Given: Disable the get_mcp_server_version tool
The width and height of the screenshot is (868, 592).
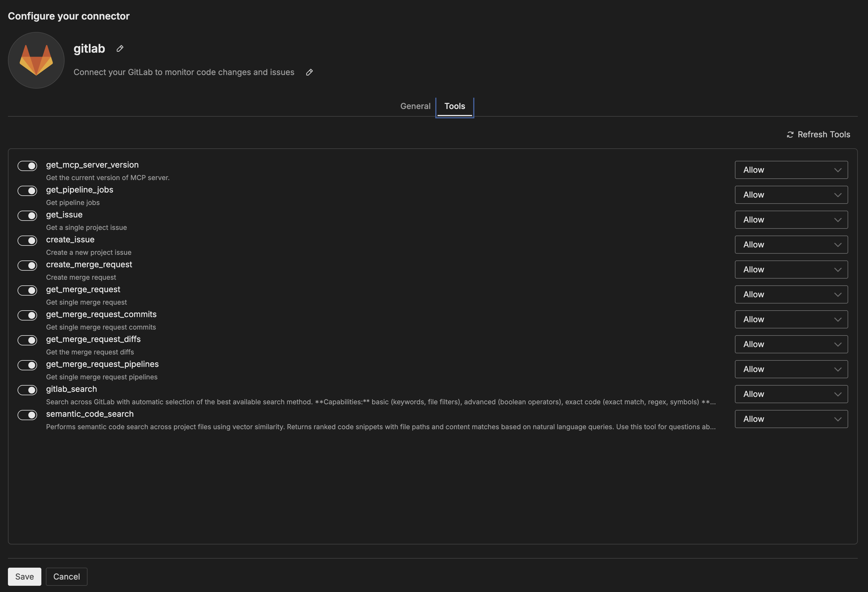Looking at the screenshot, I should coord(27,166).
